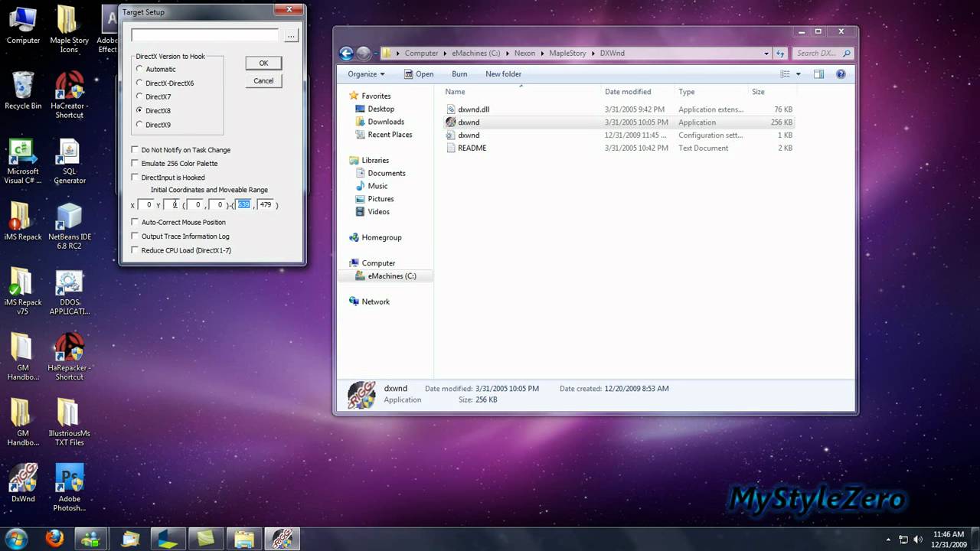Expand Computer breadcrumb arrow in address bar
The width and height of the screenshot is (980, 551).
click(x=445, y=54)
